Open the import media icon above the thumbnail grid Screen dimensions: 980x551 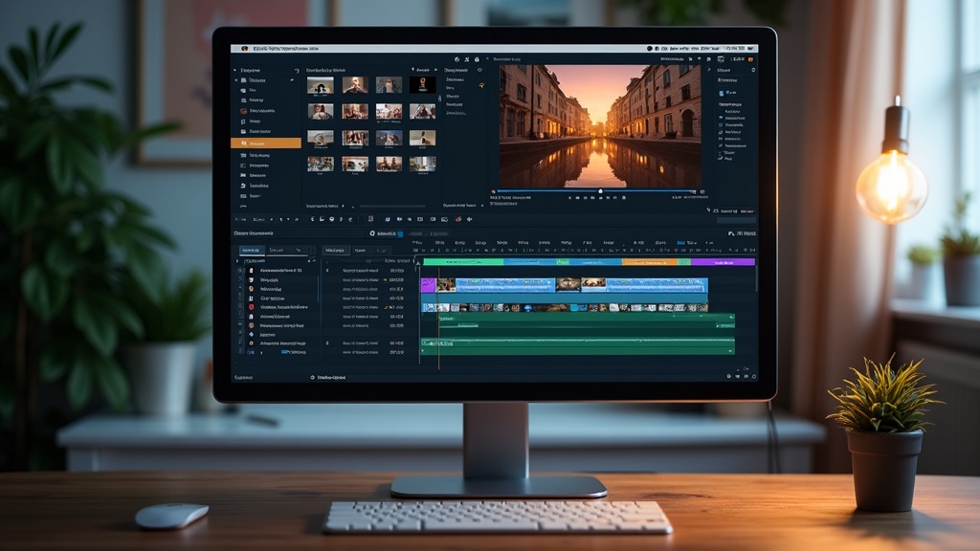pos(456,58)
